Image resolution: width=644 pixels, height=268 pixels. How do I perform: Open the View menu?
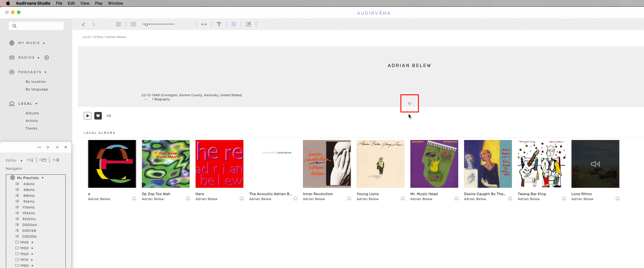click(85, 3)
